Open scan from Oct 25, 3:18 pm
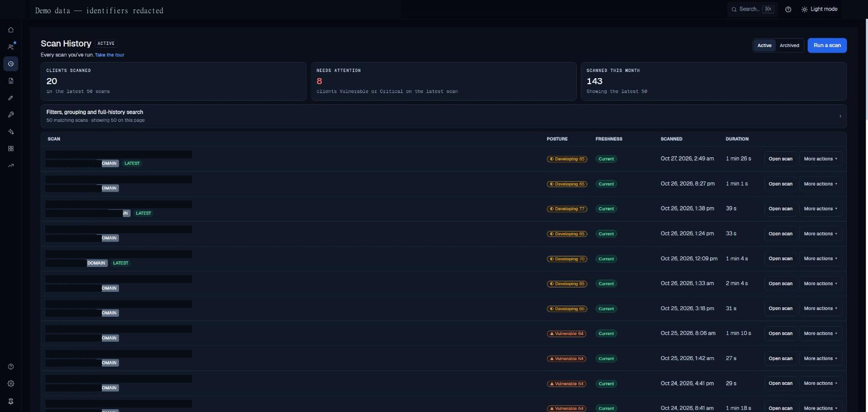 [780, 308]
